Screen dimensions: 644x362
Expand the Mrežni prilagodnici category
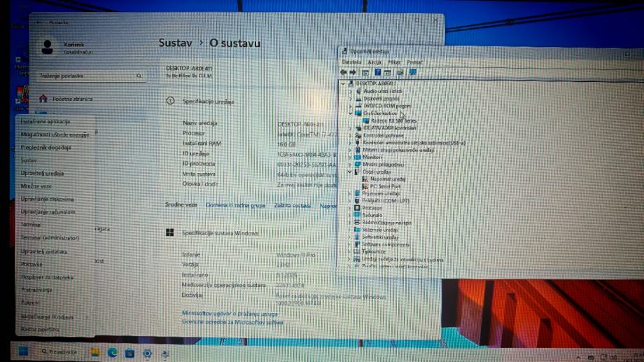tap(350, 165)
